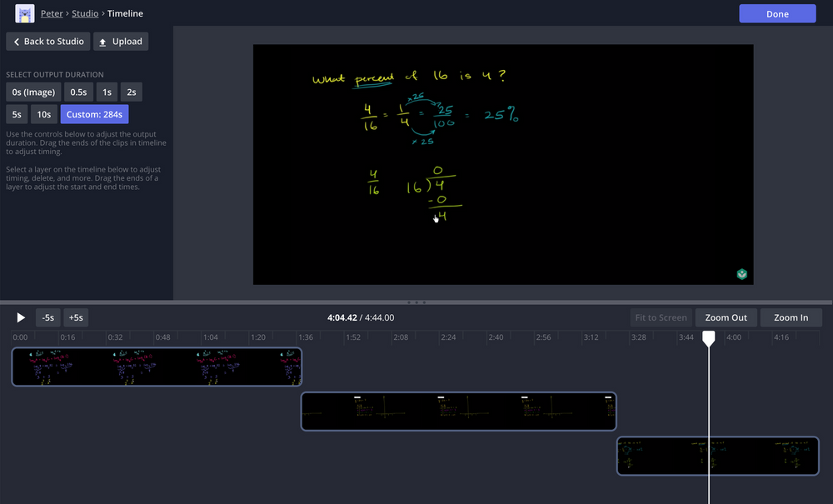Click the white playhead marker on the timeline
This screenshot has width=833, height=504.
[x=709, y=338]
